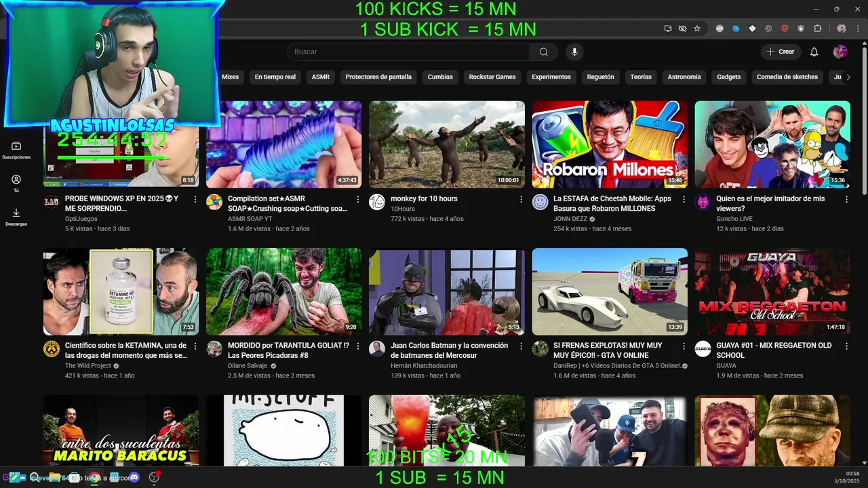Open the Chrome profile avatar
Viewport: 868px width, 488px height.
point(842,28)
